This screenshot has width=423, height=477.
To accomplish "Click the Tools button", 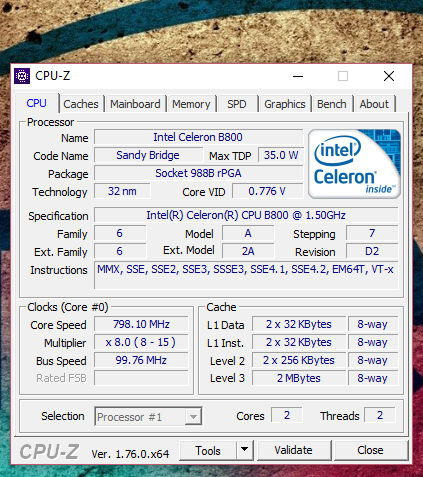I will tap(208, 451).
